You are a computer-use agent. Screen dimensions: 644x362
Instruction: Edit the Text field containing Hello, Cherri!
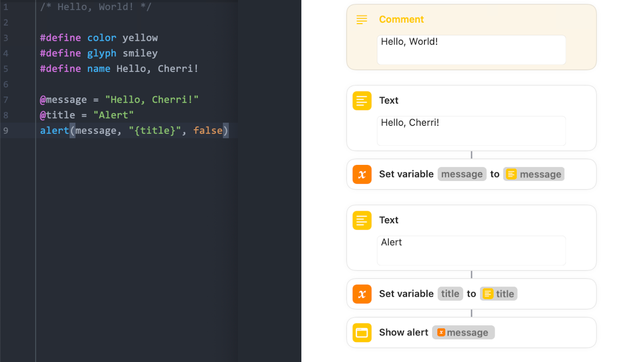pos(471,131)
